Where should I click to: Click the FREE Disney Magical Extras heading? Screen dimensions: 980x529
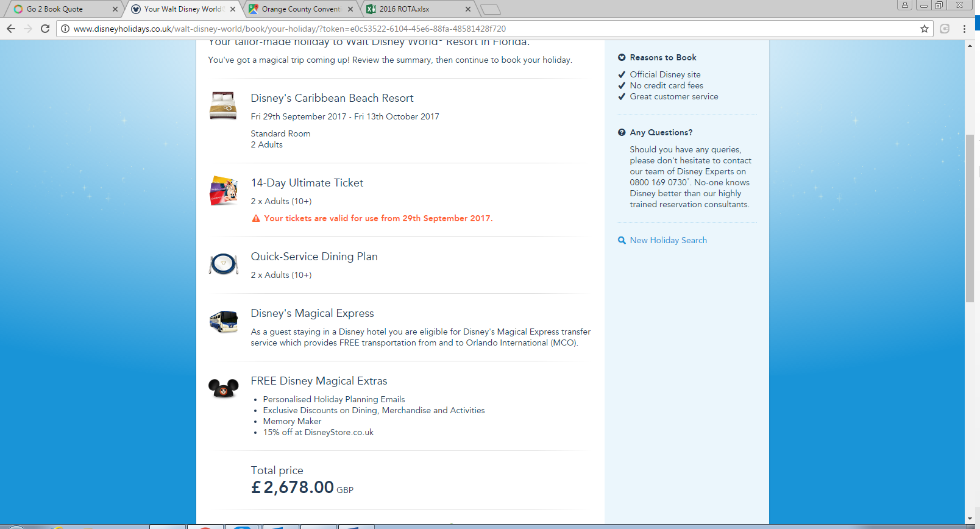319,381
